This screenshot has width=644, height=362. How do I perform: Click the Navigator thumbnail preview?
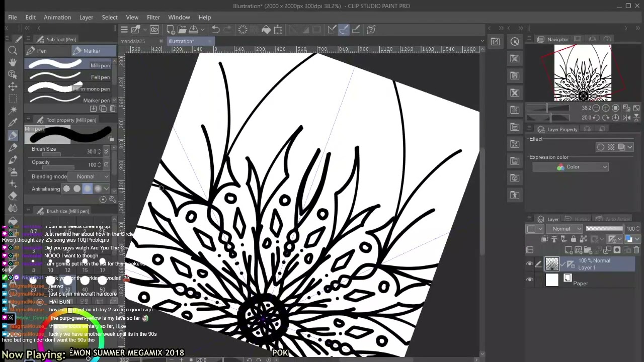click(x=583, y=73)
